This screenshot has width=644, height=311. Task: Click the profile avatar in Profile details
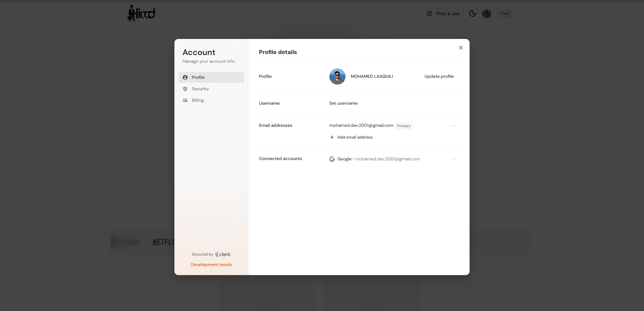pos(337,76)
